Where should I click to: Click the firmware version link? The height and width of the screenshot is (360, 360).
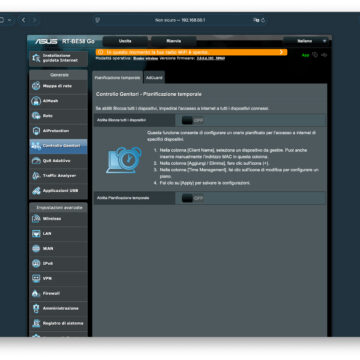pos(210,58)
